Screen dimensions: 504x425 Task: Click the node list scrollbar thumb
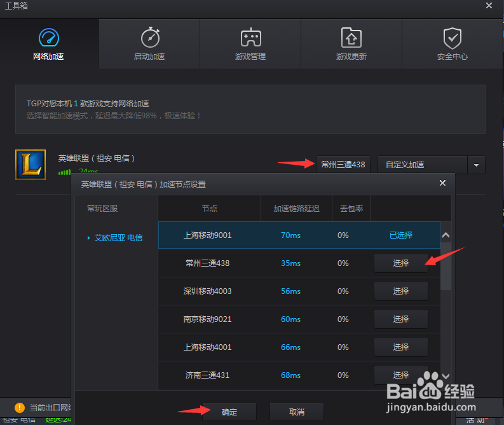pos(446,267)
